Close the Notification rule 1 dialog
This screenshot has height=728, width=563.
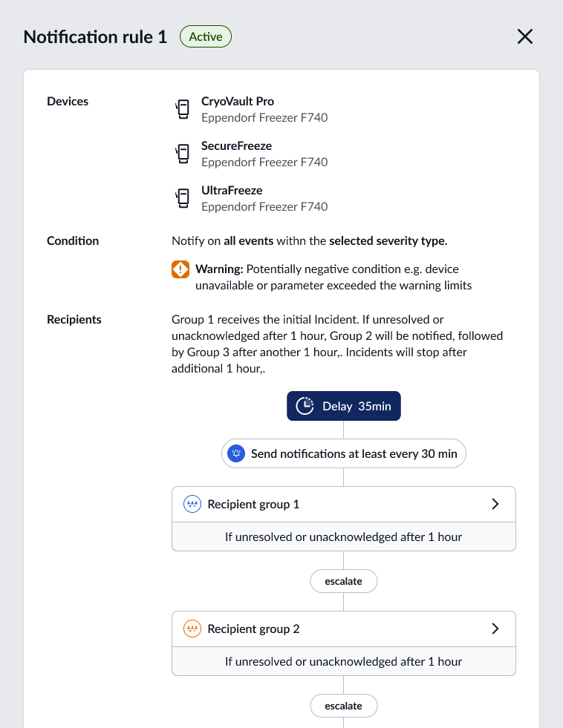525,36
